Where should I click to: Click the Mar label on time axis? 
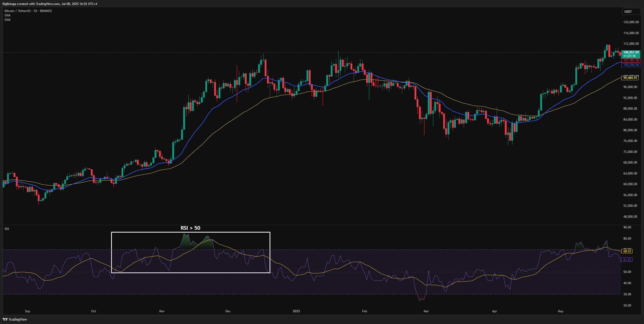[x=426, y=311]
